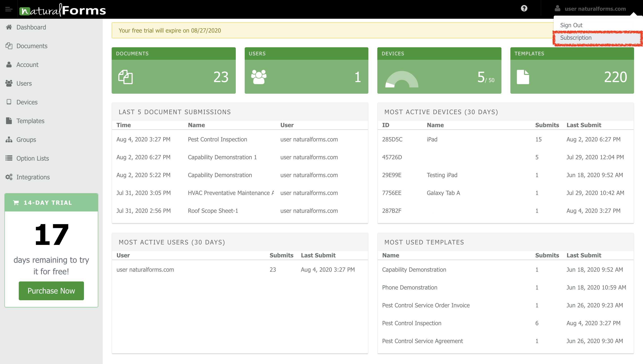This screenshot has width=643, height=364.
Task: Click the Option Lists icon
Action: (x=9, y=158)
